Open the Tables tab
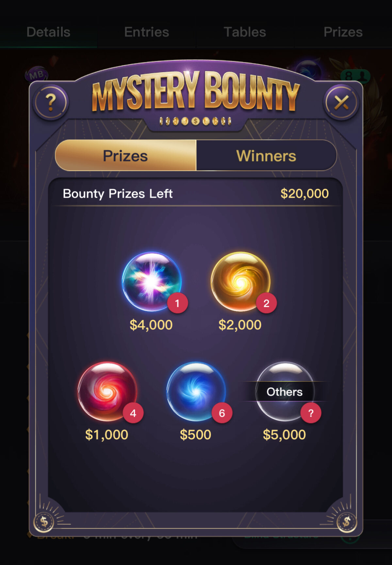This screenshot has width=392, height=565. click(x=245, y=32)
